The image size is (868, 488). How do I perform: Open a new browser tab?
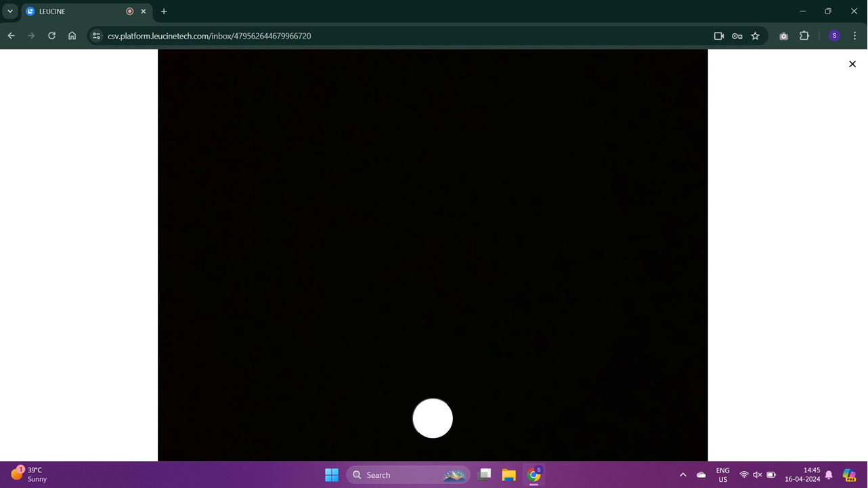pos(164,12)
